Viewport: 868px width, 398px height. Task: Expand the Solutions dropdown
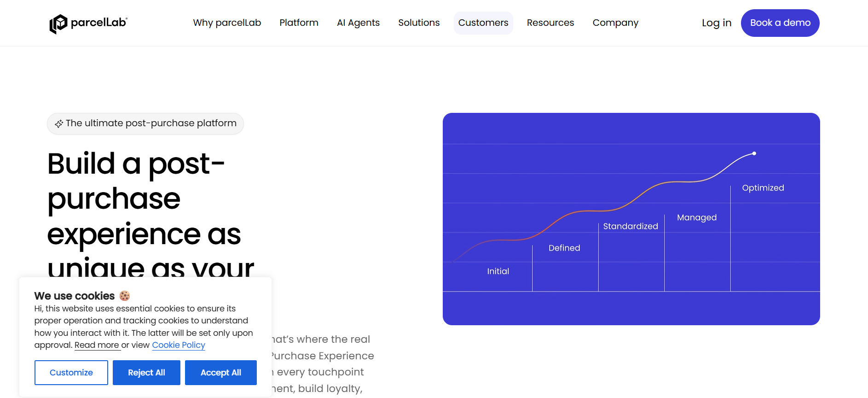pyautogui.click(x=419, y=23)
